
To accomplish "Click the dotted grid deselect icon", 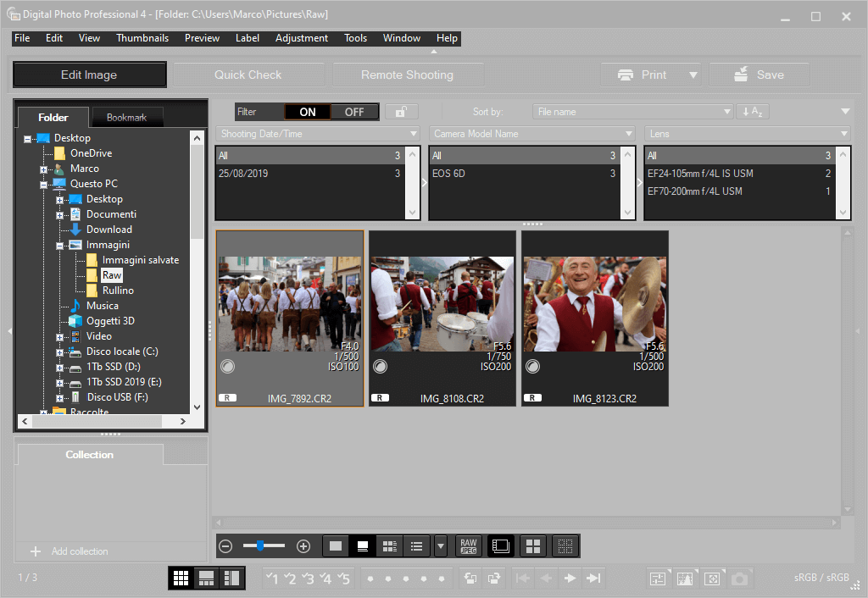I will (565, 546).
